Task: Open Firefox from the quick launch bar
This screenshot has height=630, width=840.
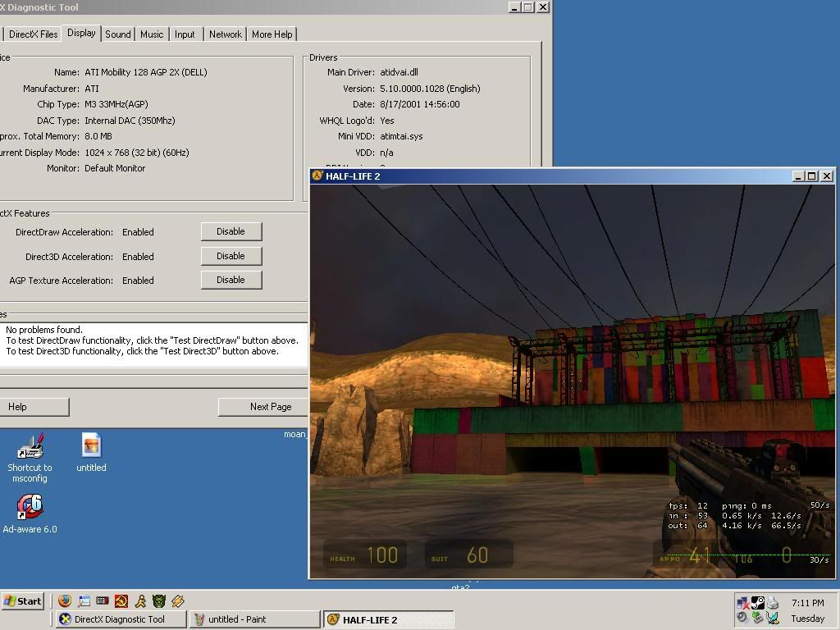Action: [x=65, y=600]
